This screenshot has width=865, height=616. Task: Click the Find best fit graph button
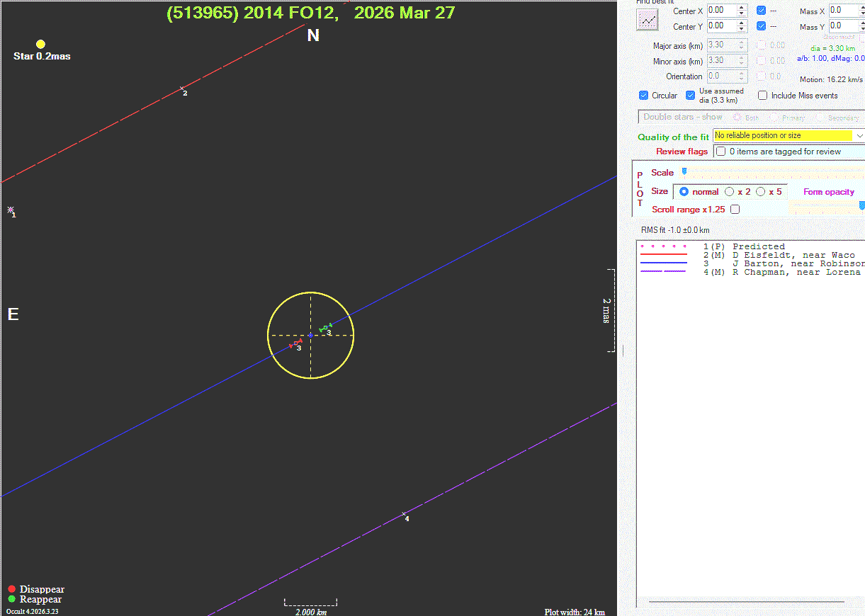(x=648, y=20)
